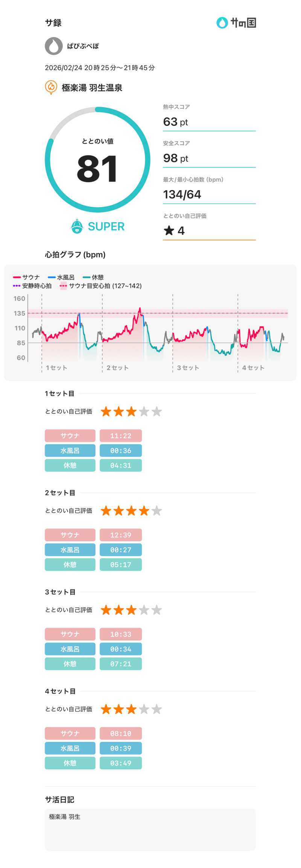This screenshot has width=301, height=868.
Task: Click the ととのい値 81 circular progress ring
Action: pos(97,160)
